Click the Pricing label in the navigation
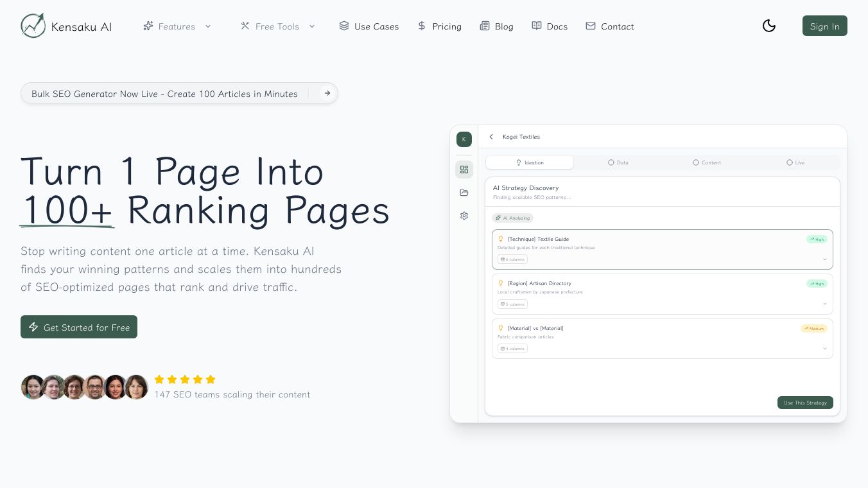 (x=447, y=26)
